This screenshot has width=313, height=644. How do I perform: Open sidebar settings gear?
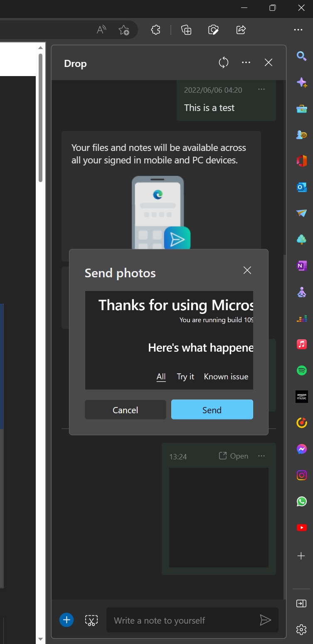point(301,629)
